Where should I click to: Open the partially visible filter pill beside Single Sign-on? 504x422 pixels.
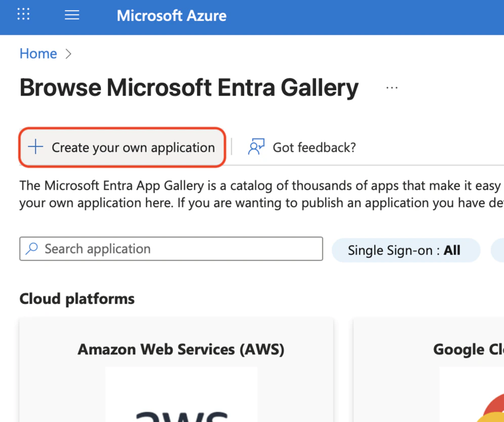[x=498, y=250]
